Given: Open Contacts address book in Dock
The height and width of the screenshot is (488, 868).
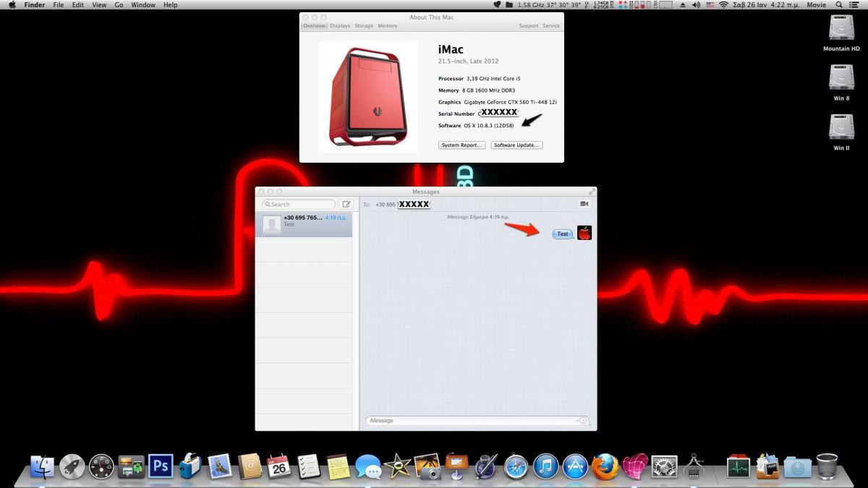Looking at the screenshot, I should tap(249, 466).
